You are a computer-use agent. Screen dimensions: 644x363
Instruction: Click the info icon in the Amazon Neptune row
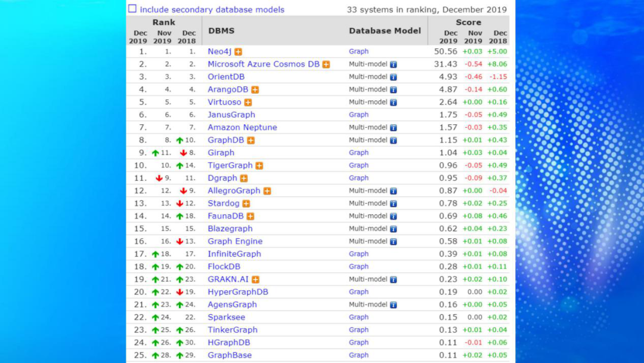tap(394, 128)
